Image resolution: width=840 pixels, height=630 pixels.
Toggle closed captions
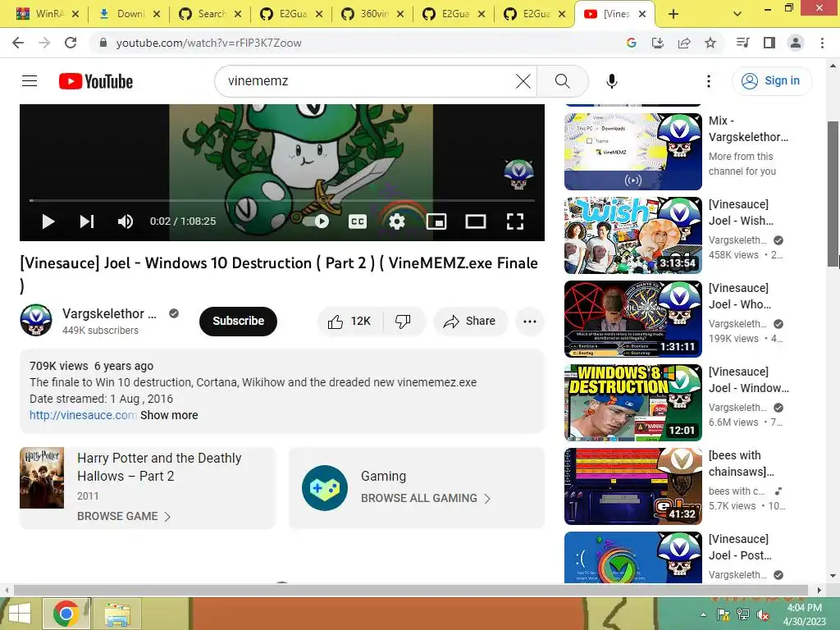(358, 221)
